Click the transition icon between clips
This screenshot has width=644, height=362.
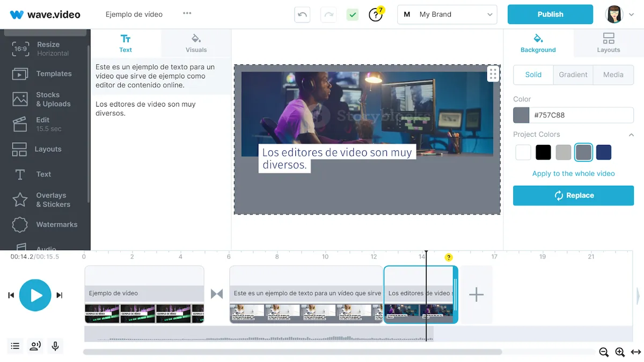[x=217, y=294]
